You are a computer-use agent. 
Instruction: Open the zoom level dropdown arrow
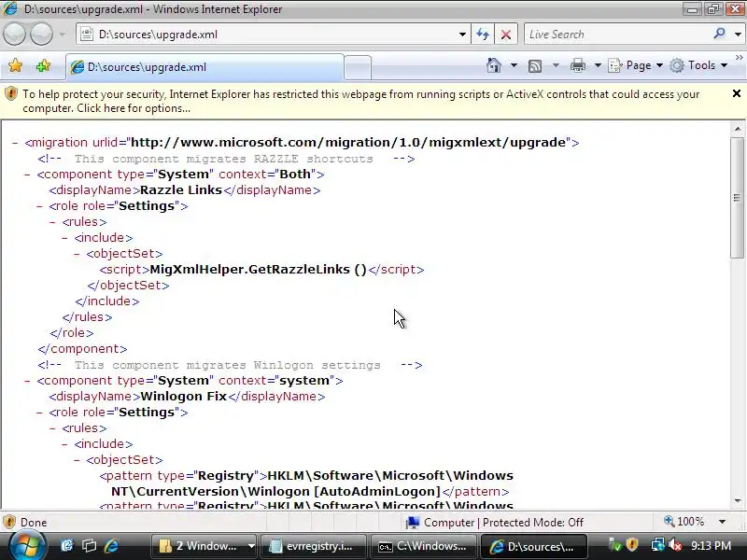point(722,522)
